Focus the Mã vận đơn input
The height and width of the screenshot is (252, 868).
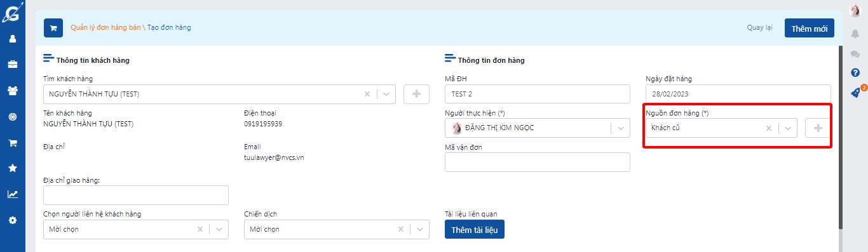[x=538, y=162]
